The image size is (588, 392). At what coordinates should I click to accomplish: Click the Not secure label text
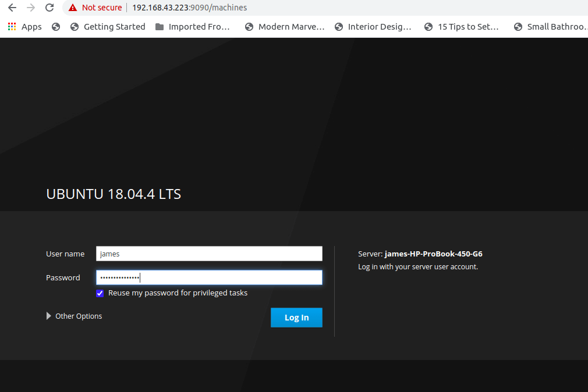[x=102, y=8]
